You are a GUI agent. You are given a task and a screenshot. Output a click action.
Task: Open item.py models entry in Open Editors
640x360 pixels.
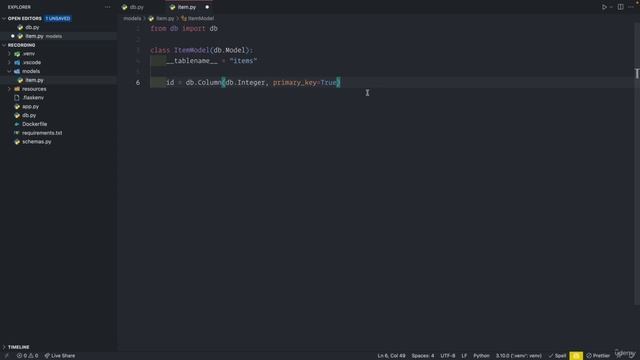point(43,36)
